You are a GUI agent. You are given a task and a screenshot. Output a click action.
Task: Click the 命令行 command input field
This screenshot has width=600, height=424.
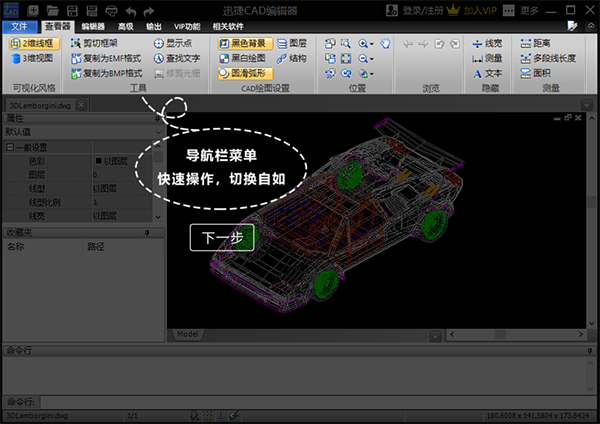pos(318,402)
